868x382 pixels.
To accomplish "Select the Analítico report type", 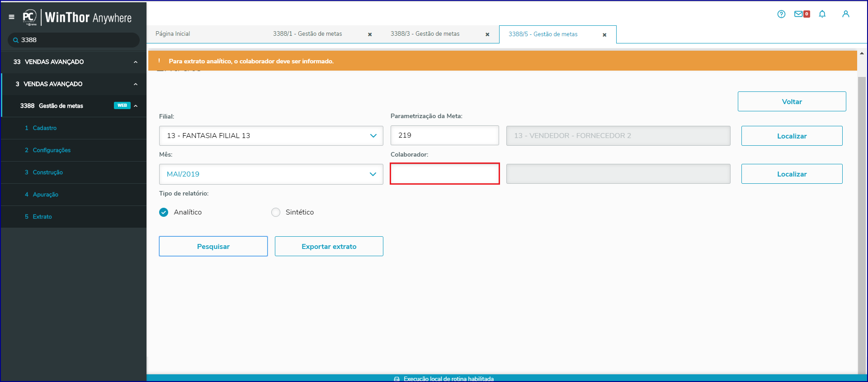I will tap(164, 212).
